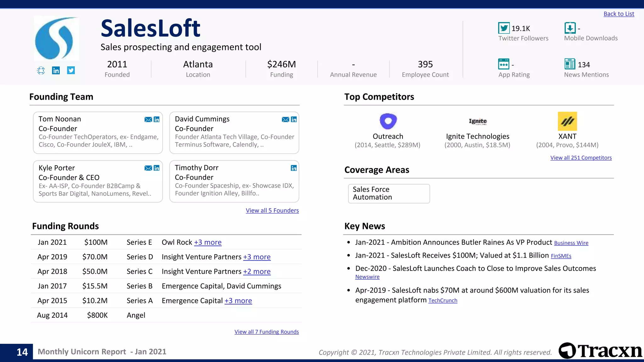
Task: Open David Cummings' LinkedIn icon
Action: [x=294, y=119]
